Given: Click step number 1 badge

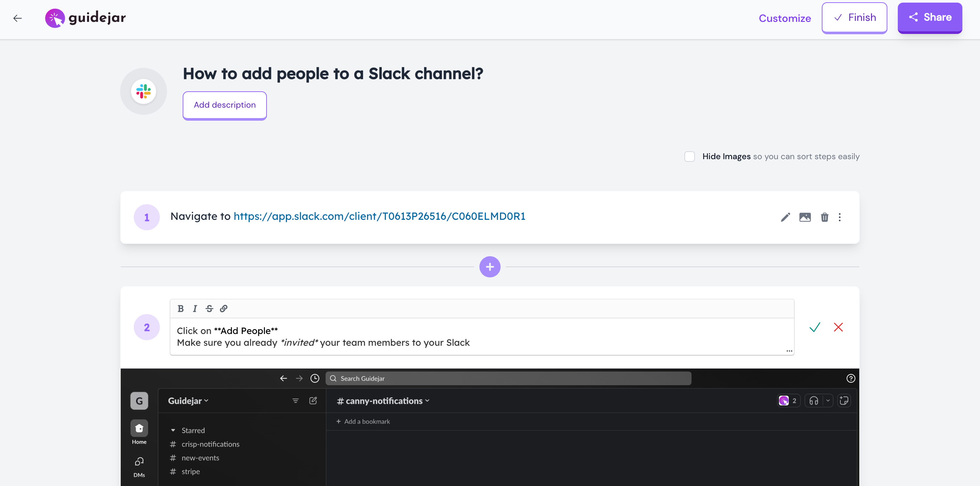Looking at the screenshot, I should tap(146, 217).
